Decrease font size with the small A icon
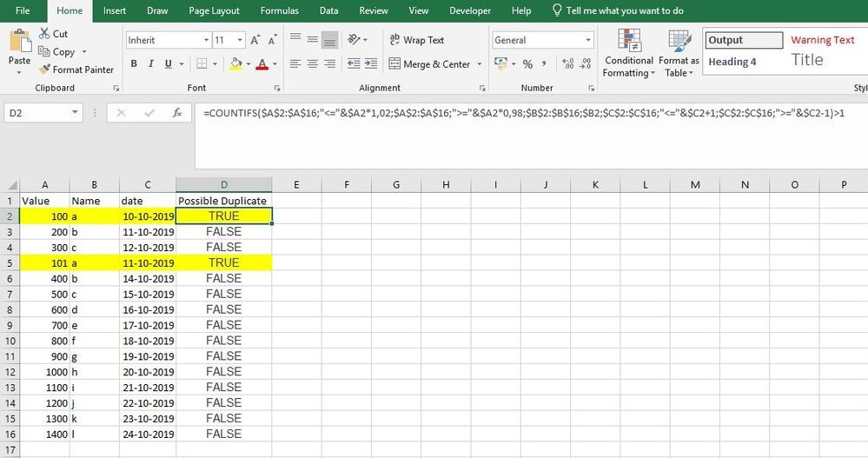Screen dimensions: 868x458 click(272, 40)
